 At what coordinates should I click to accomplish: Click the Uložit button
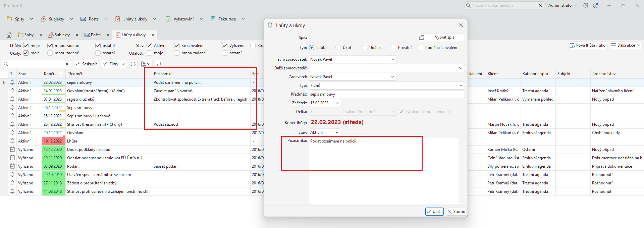pos(435,212)
